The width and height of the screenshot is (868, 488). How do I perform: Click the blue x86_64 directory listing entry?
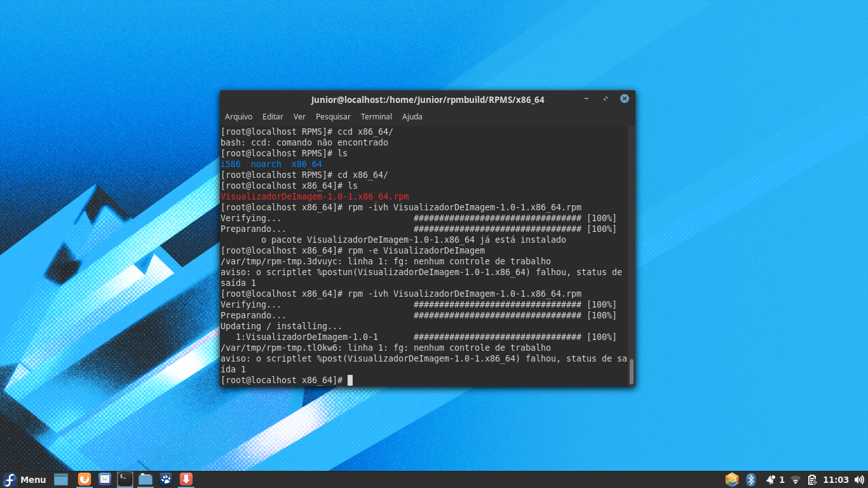click(x=306, y=165)
